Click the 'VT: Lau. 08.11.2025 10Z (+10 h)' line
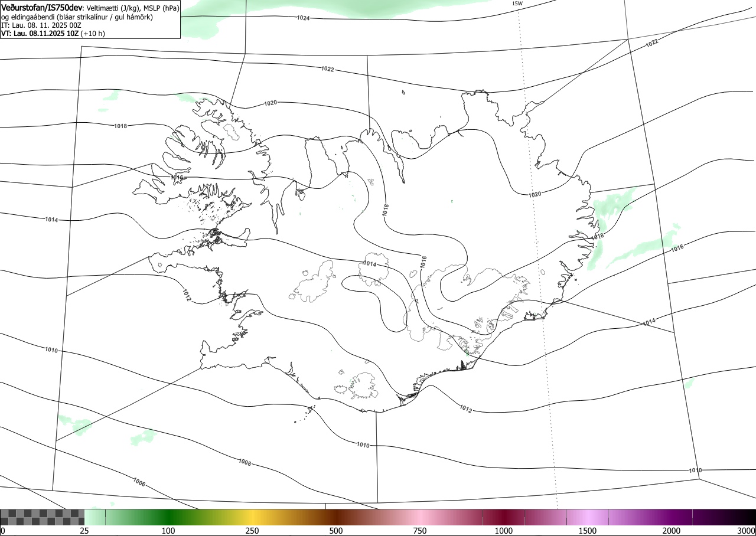Viewport: 756px width, 536px height. click(x=53, y=34)
